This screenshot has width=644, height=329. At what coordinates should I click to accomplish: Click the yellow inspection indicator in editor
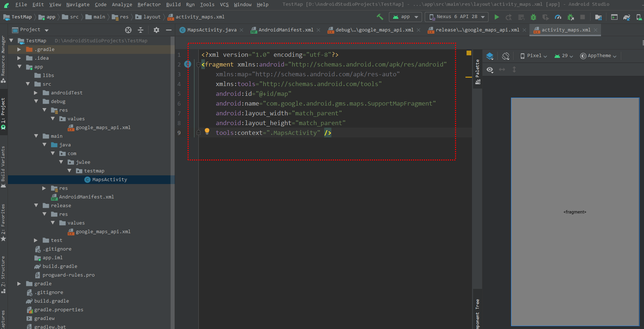tap(469, 53)
